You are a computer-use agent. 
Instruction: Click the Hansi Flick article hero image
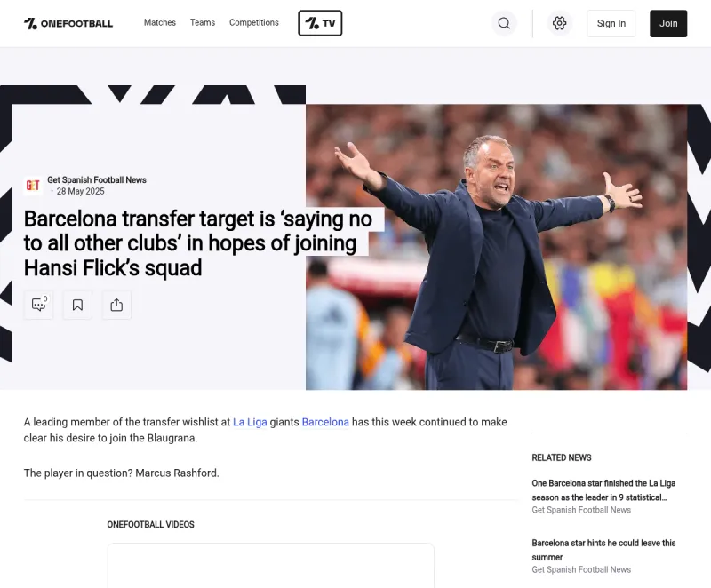(497, 247)
